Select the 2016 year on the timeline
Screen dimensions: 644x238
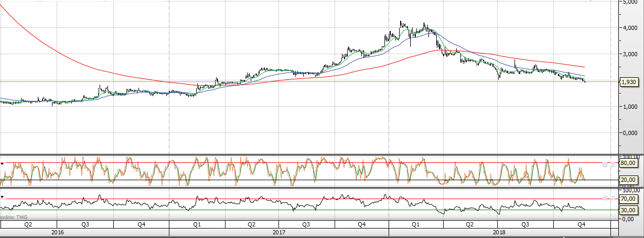click(58, 232)
